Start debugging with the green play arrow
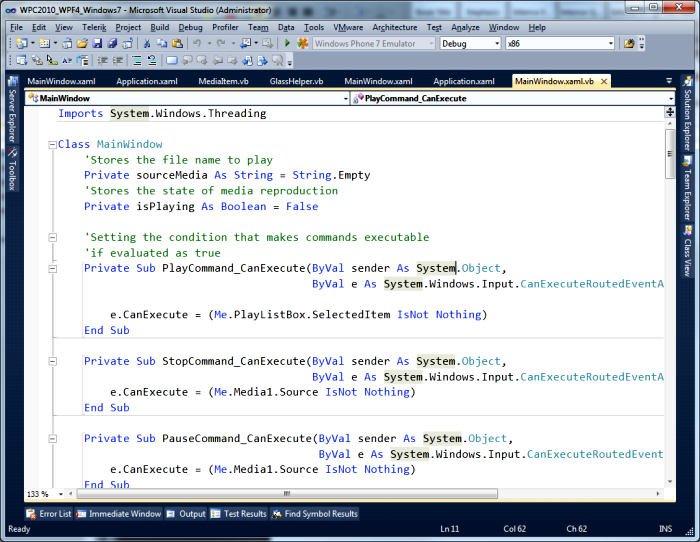Screen dimensions: 700x542 click(287, 44)
